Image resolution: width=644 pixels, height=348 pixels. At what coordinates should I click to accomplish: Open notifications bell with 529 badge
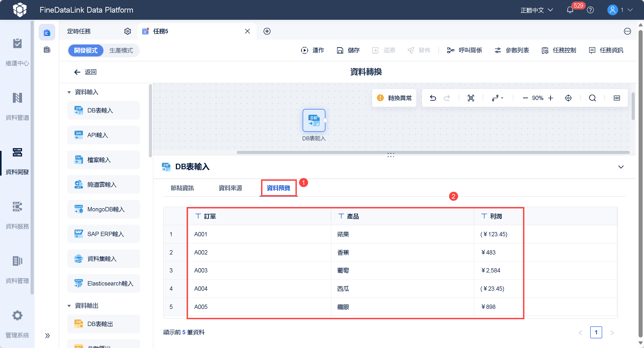(x=570, y=10)
